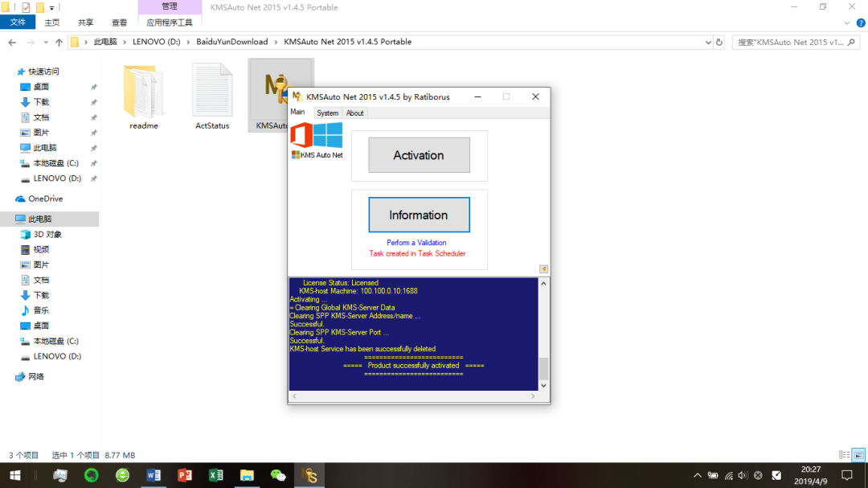868x488 pixels.
Task: Select 视频 under 此电脑
Action: coord(41,250)
